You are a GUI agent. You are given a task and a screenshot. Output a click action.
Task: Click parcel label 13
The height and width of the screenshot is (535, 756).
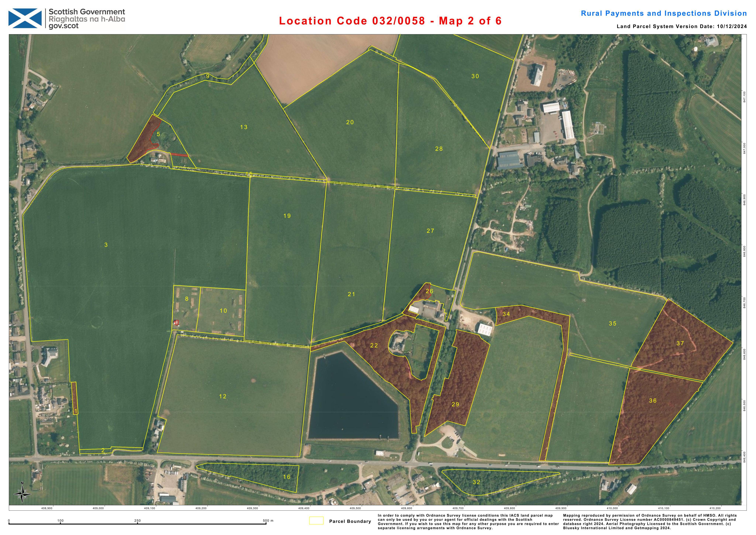pyautogui.click(x=244, y=127)
